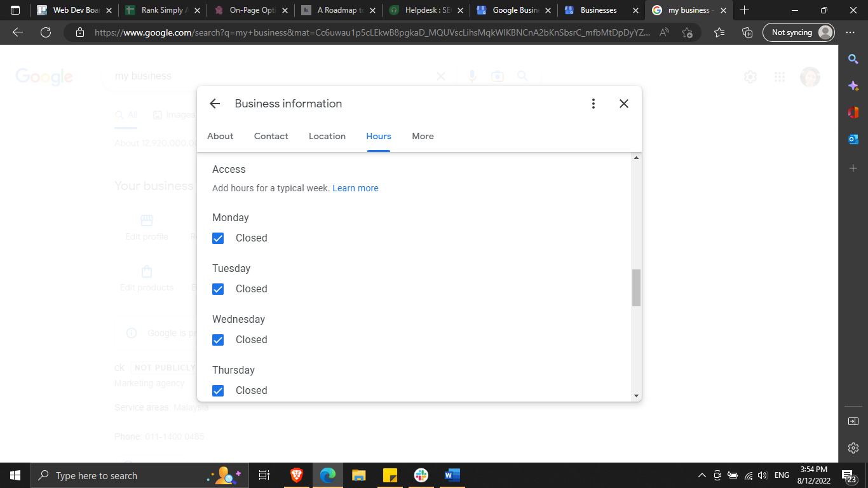Uncheck the Monday Closed checkbox
Viewport: 868px width, 488px height.
pyautogui.click(x=218, y=238)
